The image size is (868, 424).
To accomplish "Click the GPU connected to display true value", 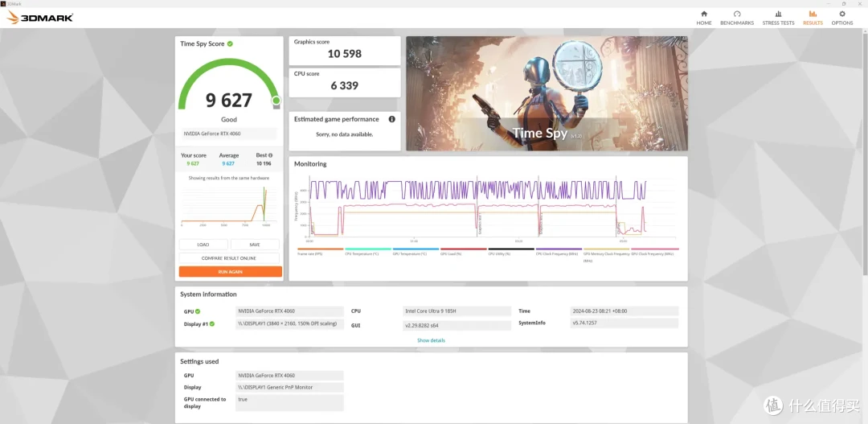I will point(289,402).
